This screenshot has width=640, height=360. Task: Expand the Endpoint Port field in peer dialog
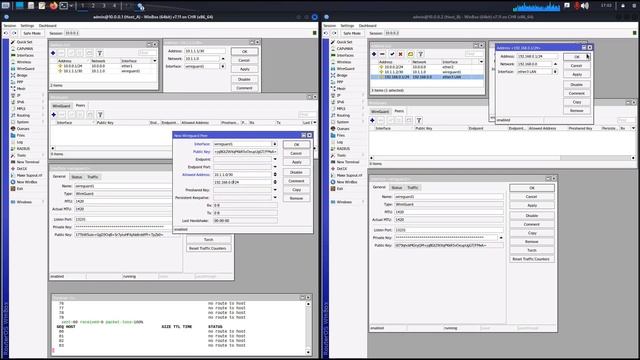coord(275,167)
